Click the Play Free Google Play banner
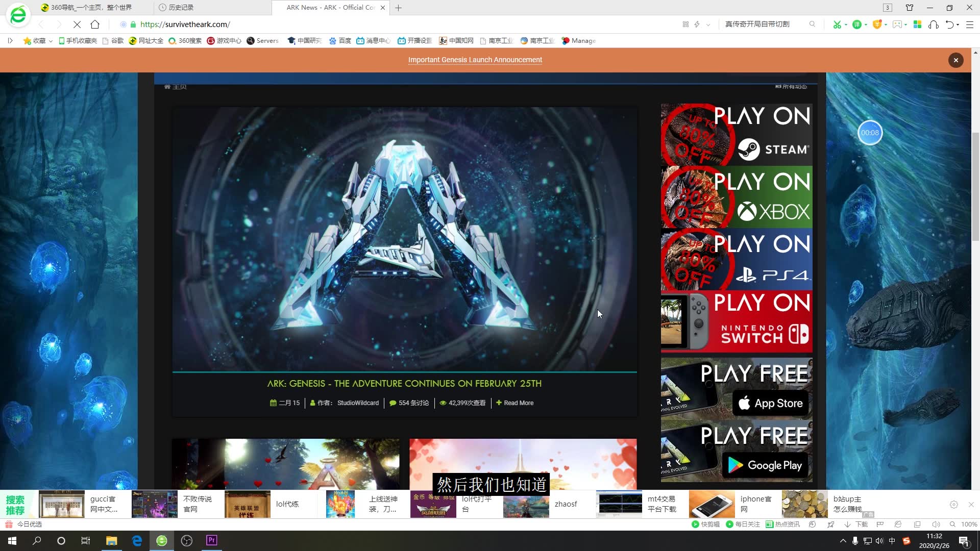 click(x=737, y=451)
